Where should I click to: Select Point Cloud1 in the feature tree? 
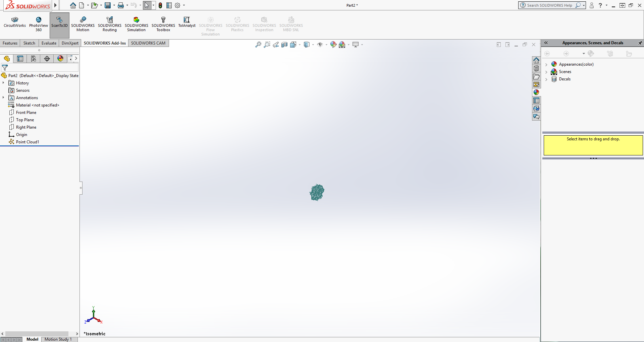(x=27, y=142)
